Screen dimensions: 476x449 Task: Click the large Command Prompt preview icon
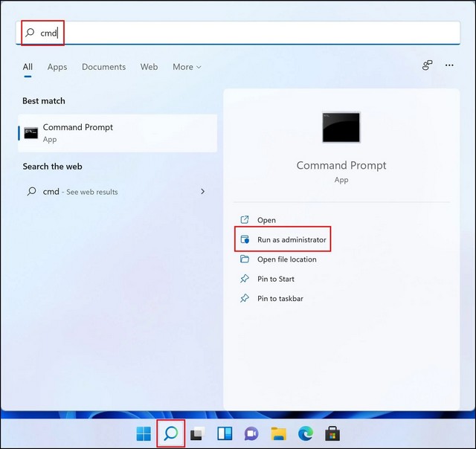341,127
